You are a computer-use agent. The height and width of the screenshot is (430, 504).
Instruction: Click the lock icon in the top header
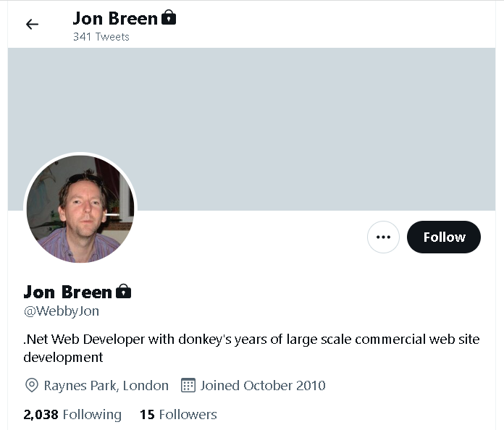click(169, 17)
